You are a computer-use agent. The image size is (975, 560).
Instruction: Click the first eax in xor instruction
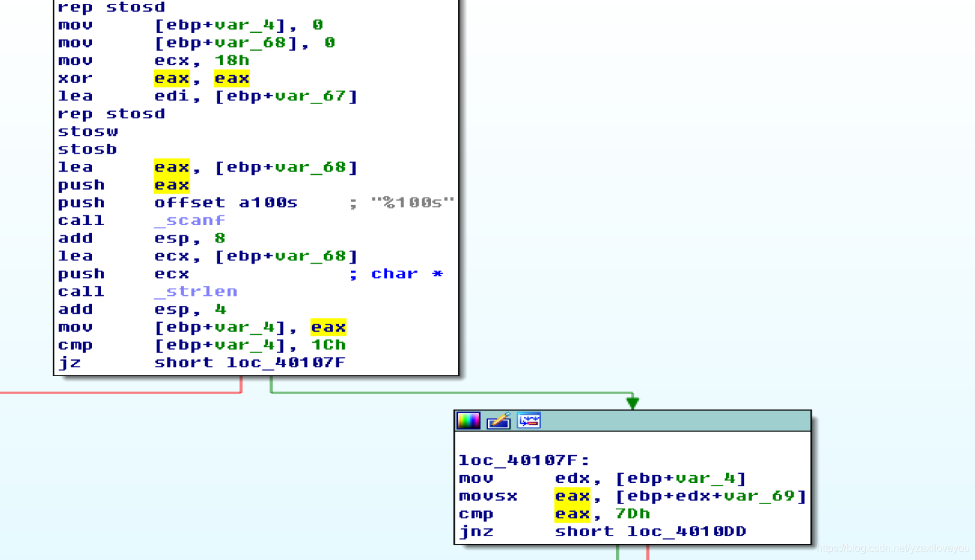172,78
